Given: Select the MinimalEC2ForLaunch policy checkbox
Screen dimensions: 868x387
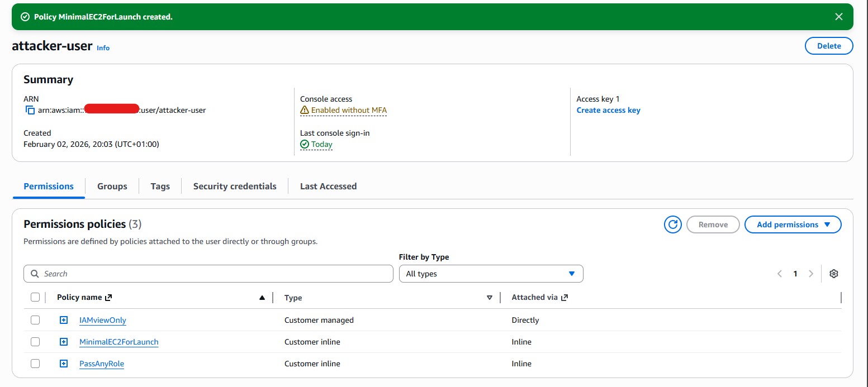Looking at the screenshot, I should point(35,342).
